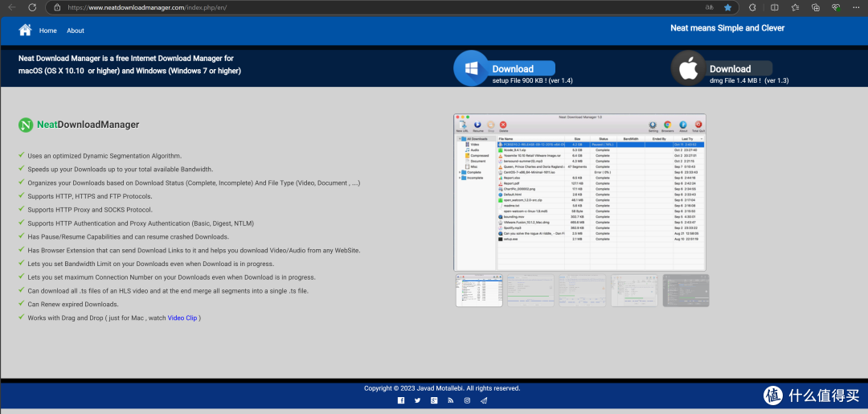
Task: Open the browser three-dots settings menu
Action: click(857, 8)
